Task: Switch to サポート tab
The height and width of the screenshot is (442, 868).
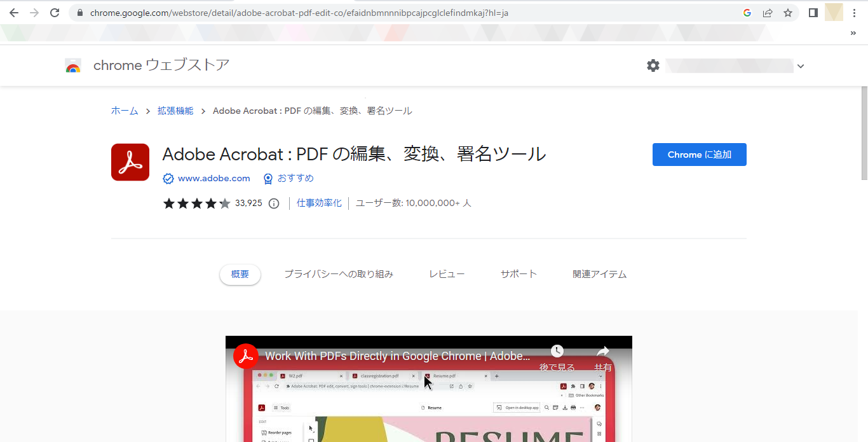Action: click(x=519, y=274)
